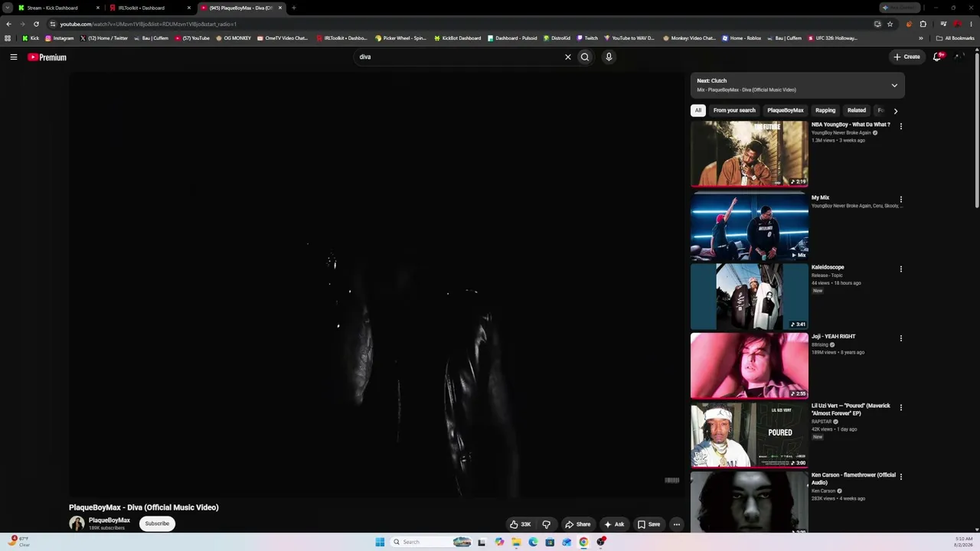Open the PlaqueBoyMax channel name link
Image resolution: width=980 pixels, height=551 pixels.
click(x=109, y=520)
